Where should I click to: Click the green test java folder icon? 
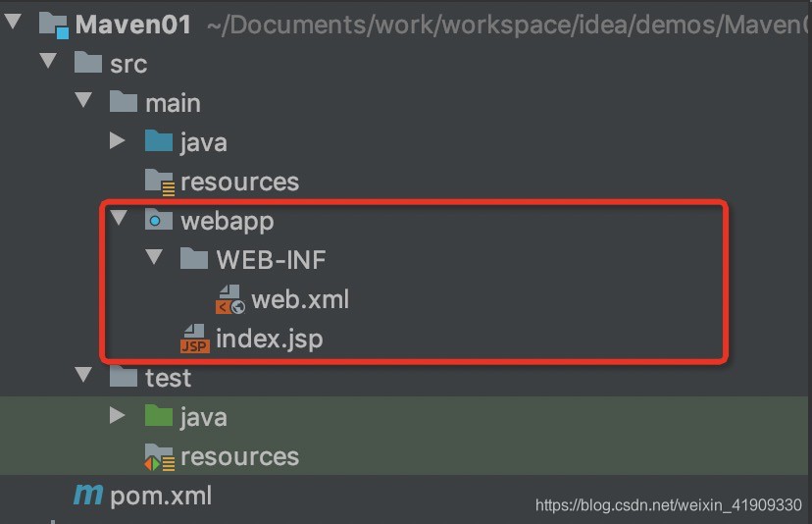159,416
